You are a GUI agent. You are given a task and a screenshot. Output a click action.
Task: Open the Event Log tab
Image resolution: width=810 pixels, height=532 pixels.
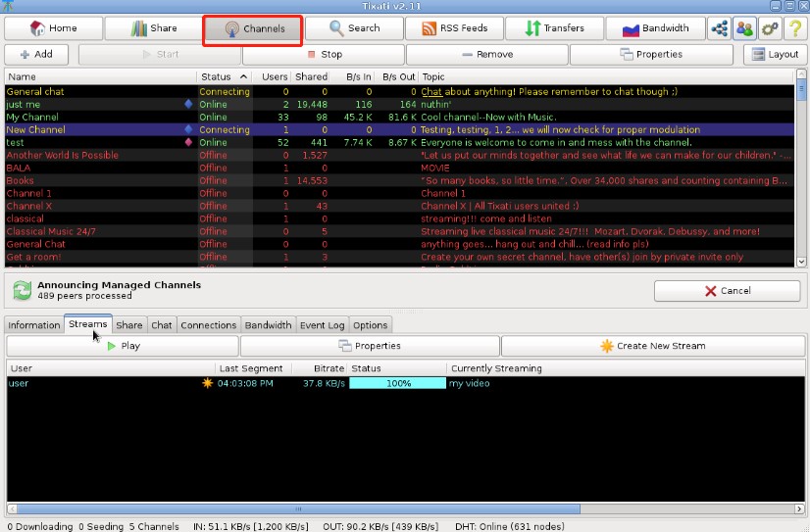point(322,325)
